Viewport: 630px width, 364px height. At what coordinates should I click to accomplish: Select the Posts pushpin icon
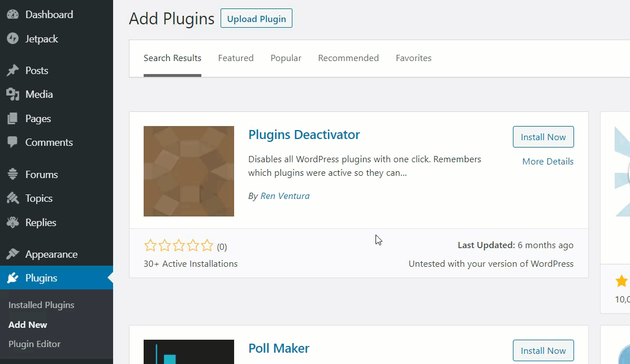pyautogui.click(x=12, y=70)
